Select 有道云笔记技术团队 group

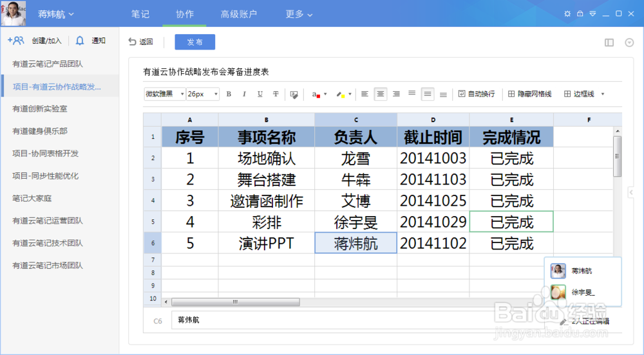pos(60,243)
